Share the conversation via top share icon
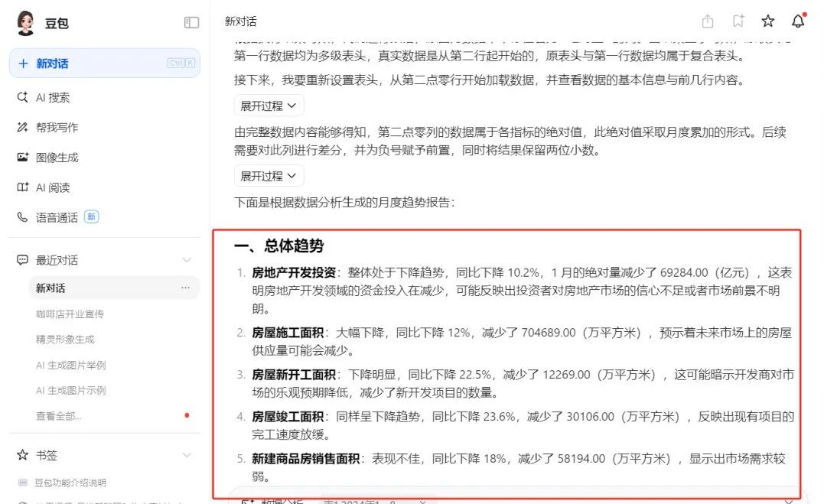The height and width of the screenshot is (504, 824). click(x=708, y=21)
